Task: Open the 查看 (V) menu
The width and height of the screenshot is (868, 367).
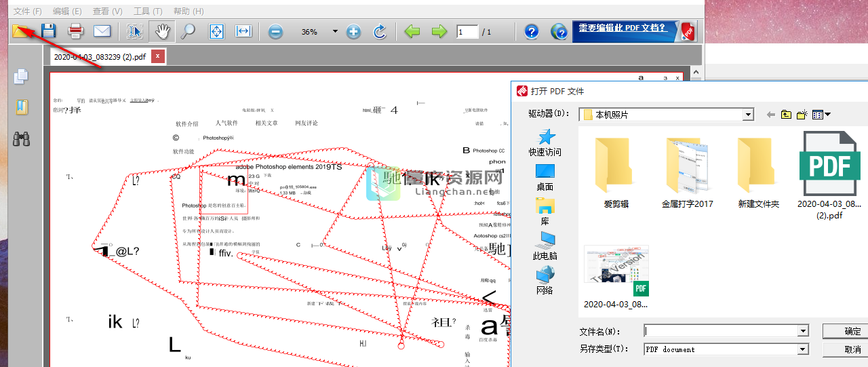Action: (108, 11)
